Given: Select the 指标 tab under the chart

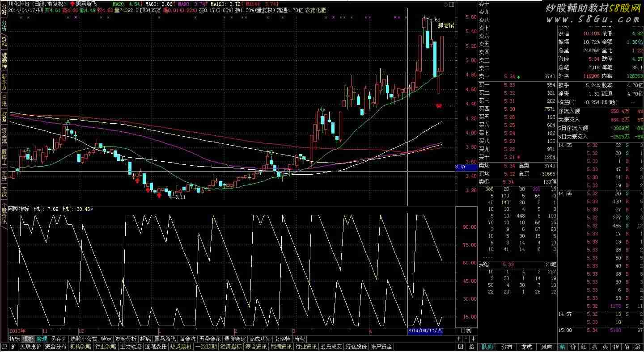Looking at the screenshot, I should coord(15,339).
